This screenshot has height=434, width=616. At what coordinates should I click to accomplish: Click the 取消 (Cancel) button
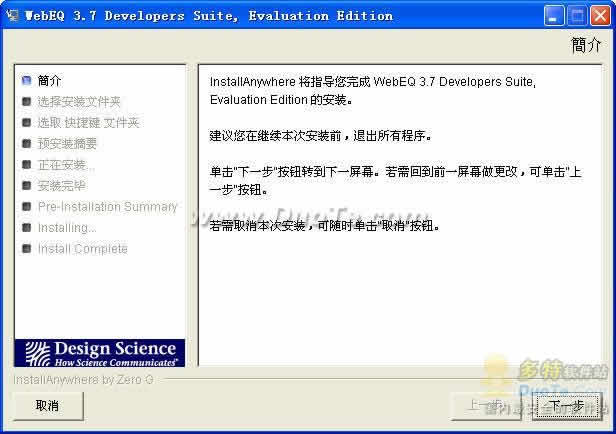(x=48, y=406)
